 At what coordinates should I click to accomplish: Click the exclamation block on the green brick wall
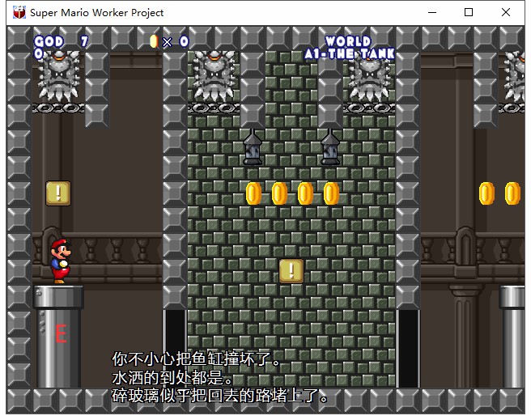tap(291, 271)
